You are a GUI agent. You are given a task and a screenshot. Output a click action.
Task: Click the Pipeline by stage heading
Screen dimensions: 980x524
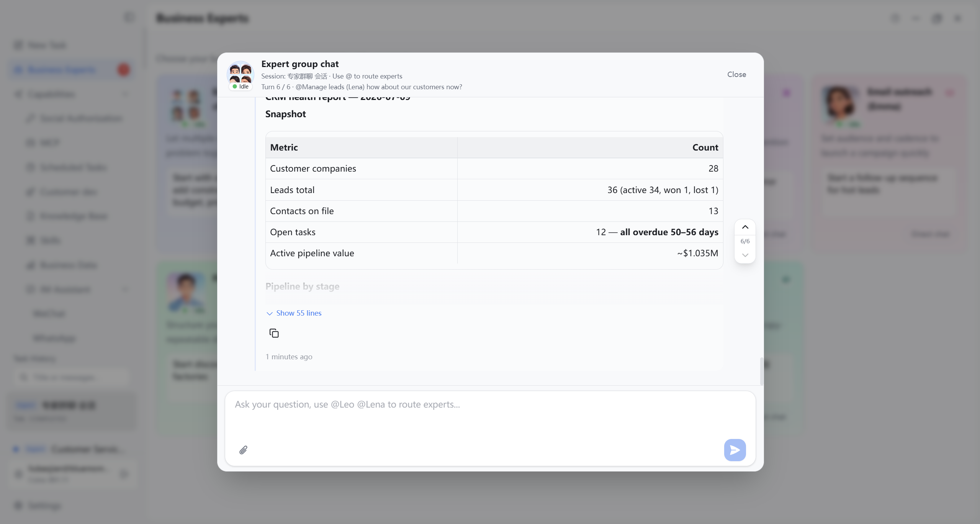coord(302,287)
